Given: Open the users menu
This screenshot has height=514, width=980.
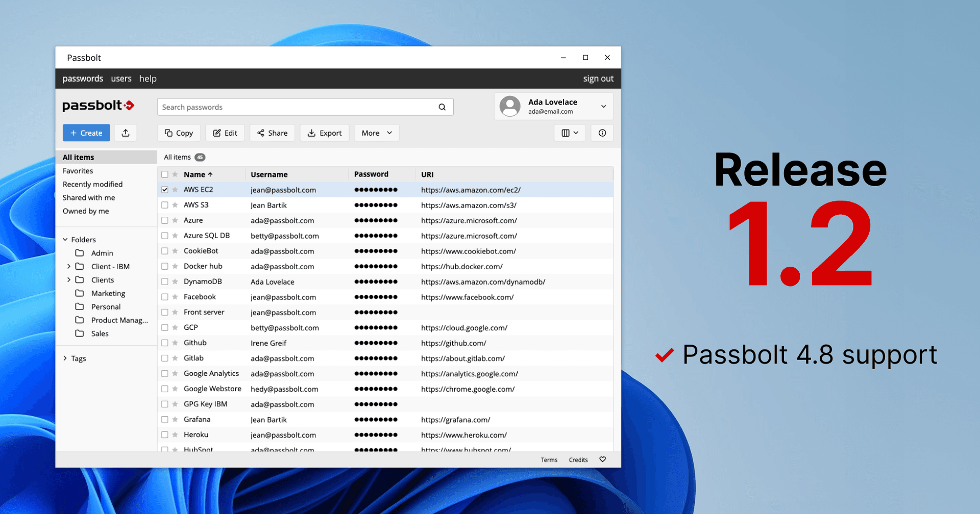Looking at the screenshot, I should 121,79.
